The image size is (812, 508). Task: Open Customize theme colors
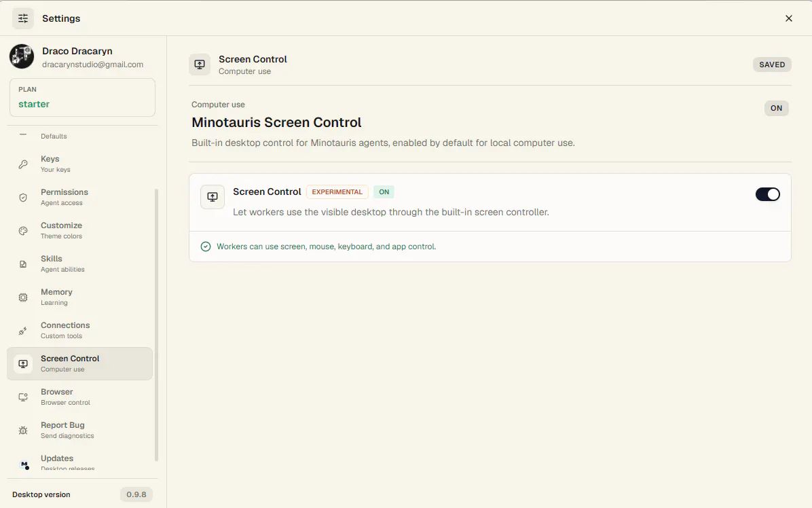[79, 230]
